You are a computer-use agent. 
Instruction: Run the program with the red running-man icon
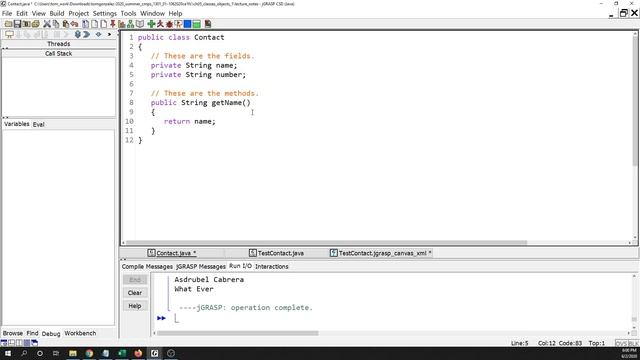coord(160,24)
